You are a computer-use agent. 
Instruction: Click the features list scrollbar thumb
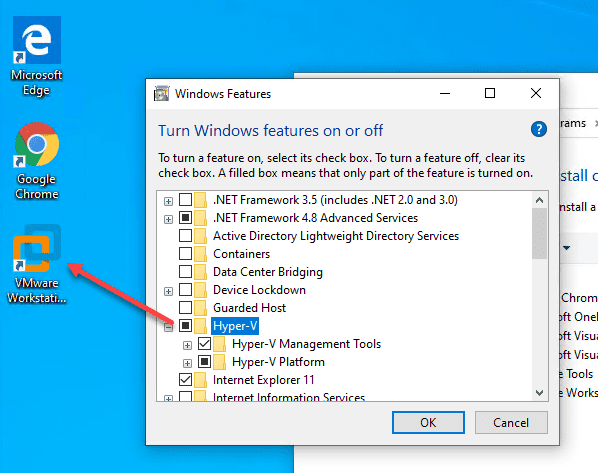point(539,233)
